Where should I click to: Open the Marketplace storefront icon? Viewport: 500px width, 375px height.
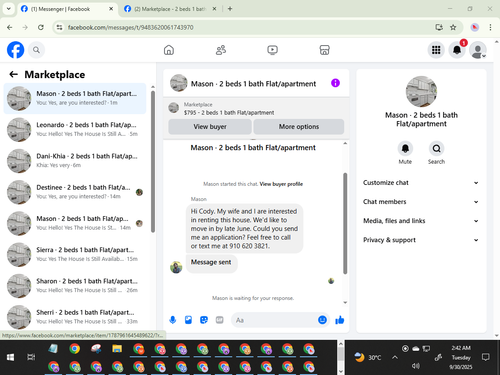click(x=324, y=50)
